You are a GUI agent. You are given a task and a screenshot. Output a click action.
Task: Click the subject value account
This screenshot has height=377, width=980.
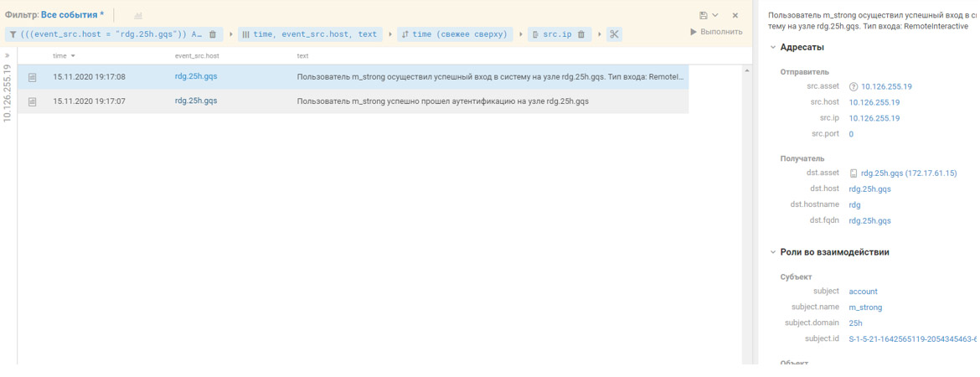863,291
